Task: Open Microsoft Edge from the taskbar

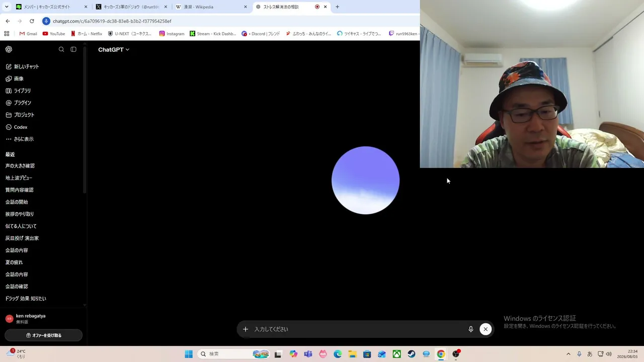Action: pos(338,354)
